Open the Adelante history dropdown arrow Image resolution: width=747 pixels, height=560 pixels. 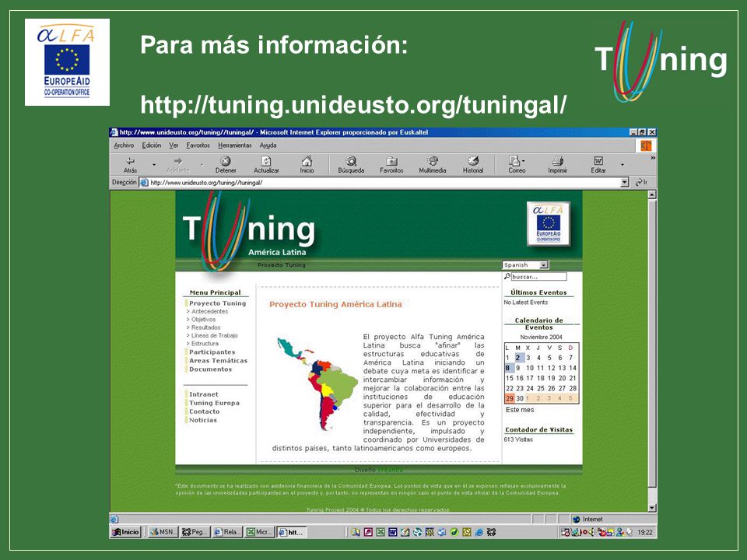[202, 165]
